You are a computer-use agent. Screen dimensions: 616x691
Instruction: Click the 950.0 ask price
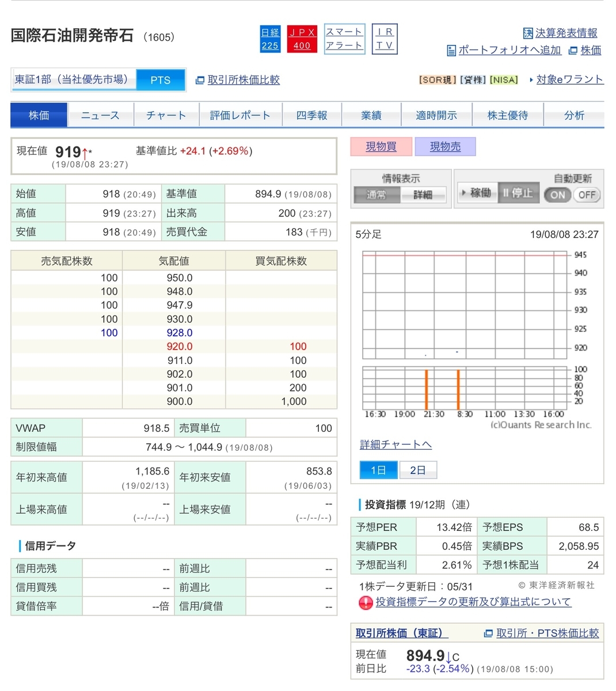[180, 278]
